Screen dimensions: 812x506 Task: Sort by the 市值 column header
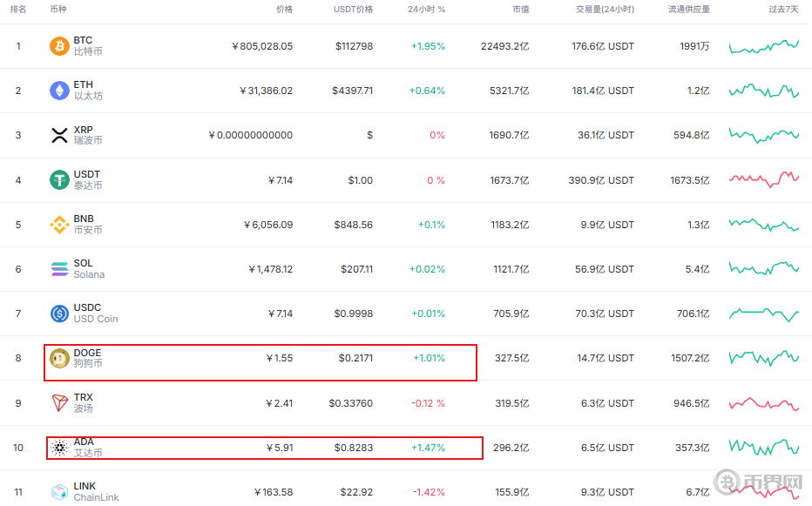pyautogui.click(x=520, y=10)
